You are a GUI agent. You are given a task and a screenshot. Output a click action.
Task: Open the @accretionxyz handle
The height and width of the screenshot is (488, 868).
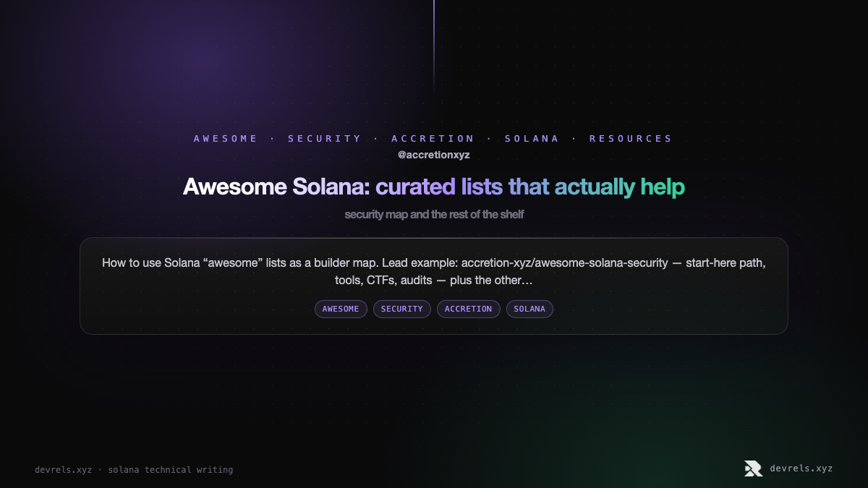pyautogui.click(x=434, y=155)
